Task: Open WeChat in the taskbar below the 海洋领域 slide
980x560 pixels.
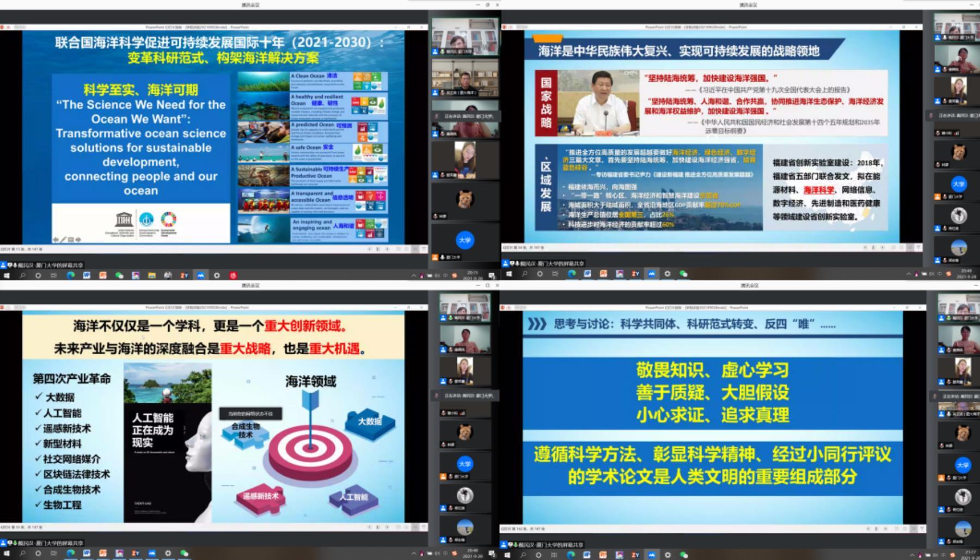Action: pos(184,553)
